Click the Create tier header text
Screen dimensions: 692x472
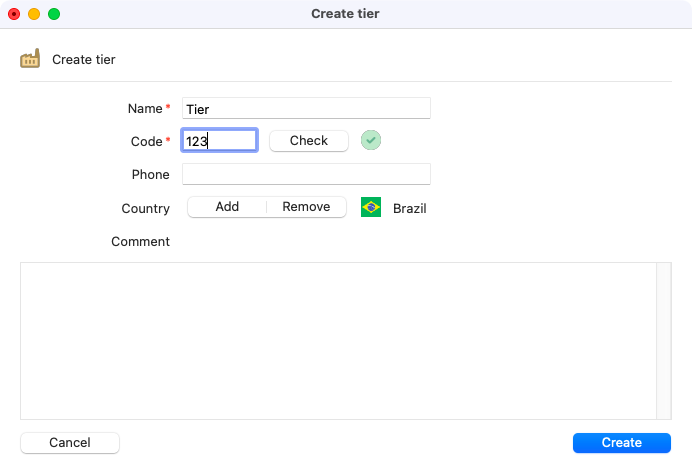coord(84,60)
